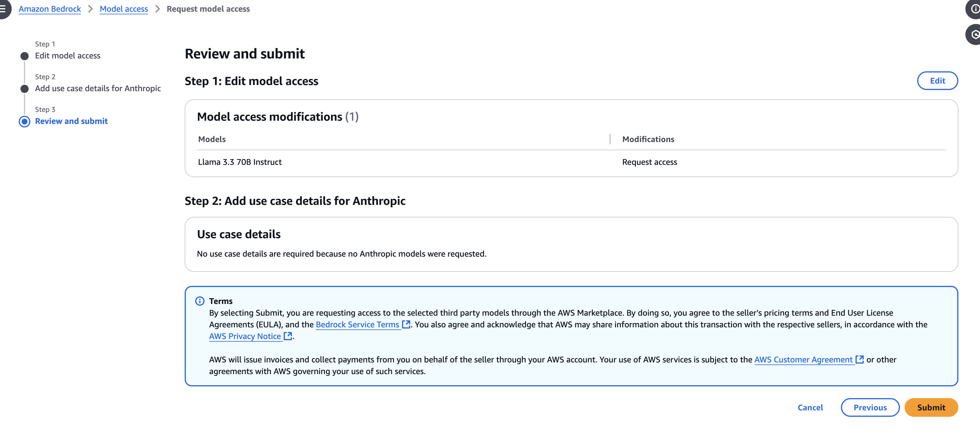
Task: Open the hamburger navigation menu icon
Action: click(x=3, y=8)
